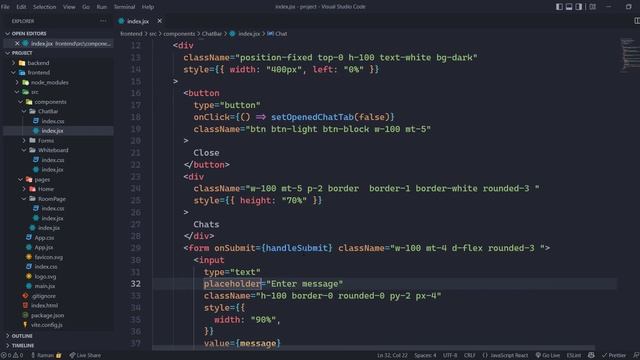Click ChatBar in the breadcrumb path
Viewport: 640px width, 360px height.
[211, 34]
